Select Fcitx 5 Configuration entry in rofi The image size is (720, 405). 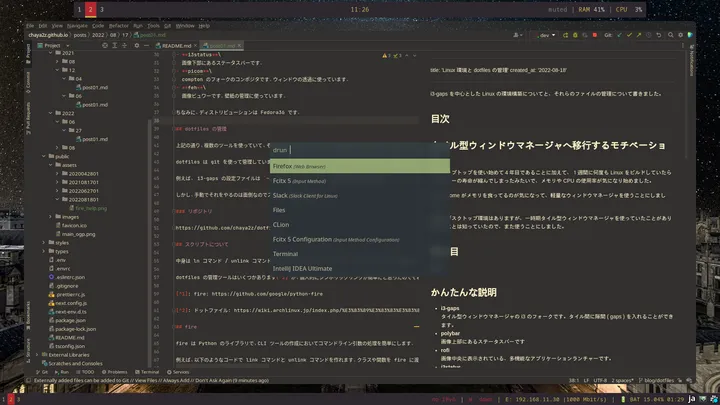click(x=360, y=239)
